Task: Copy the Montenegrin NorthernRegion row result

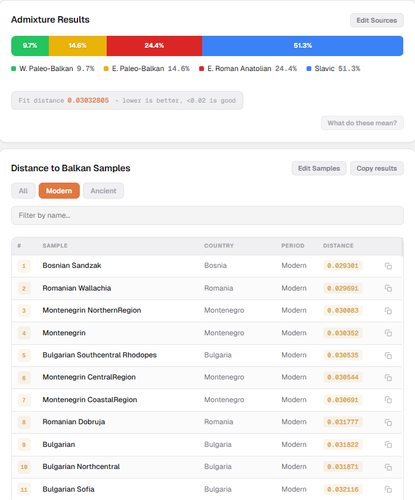Action: click(x=388, y=311)
